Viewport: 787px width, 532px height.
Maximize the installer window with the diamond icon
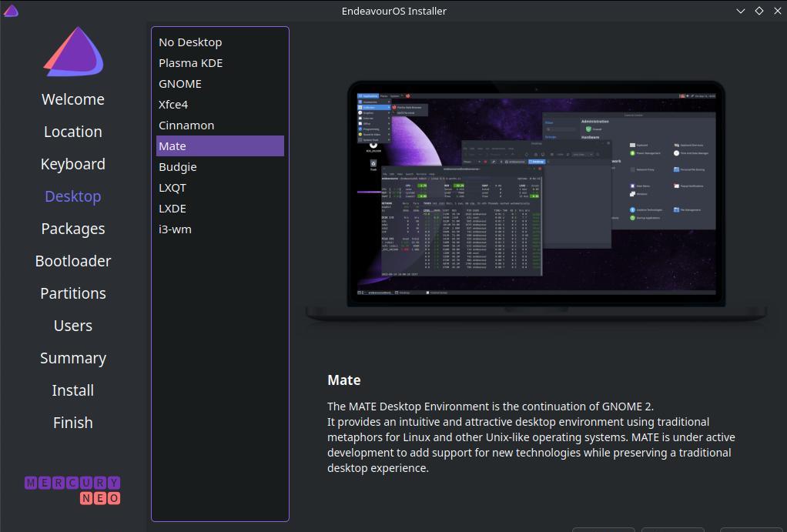pyautogui.click(x=759, y=11)
